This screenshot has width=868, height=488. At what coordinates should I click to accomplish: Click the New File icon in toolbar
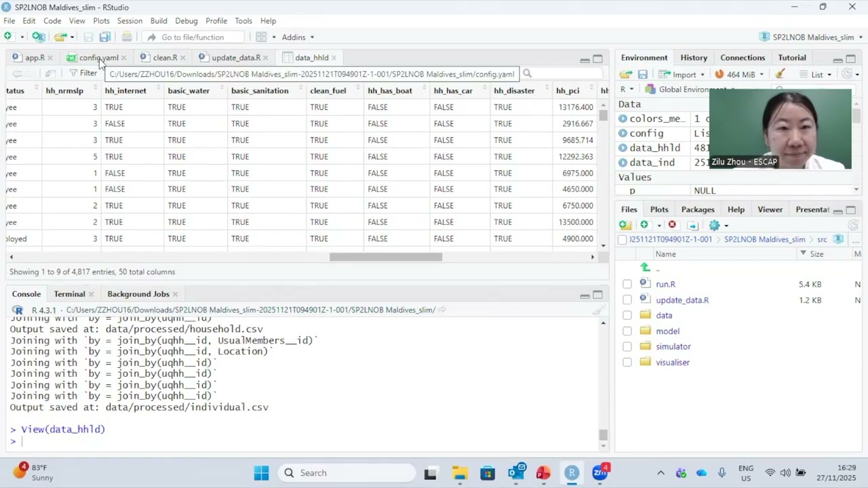(x=8, y=37)
